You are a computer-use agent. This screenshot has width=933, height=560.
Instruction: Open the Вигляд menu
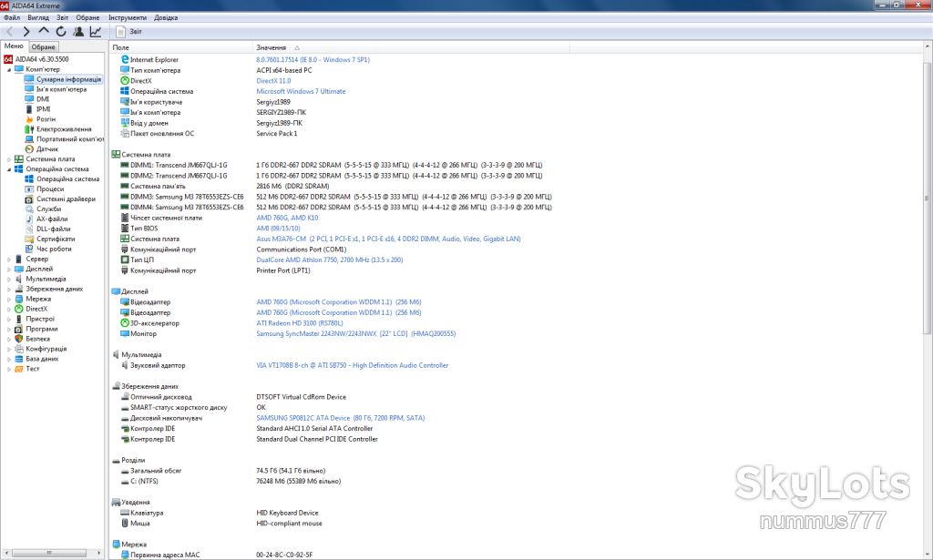click(x=38, y=18)
